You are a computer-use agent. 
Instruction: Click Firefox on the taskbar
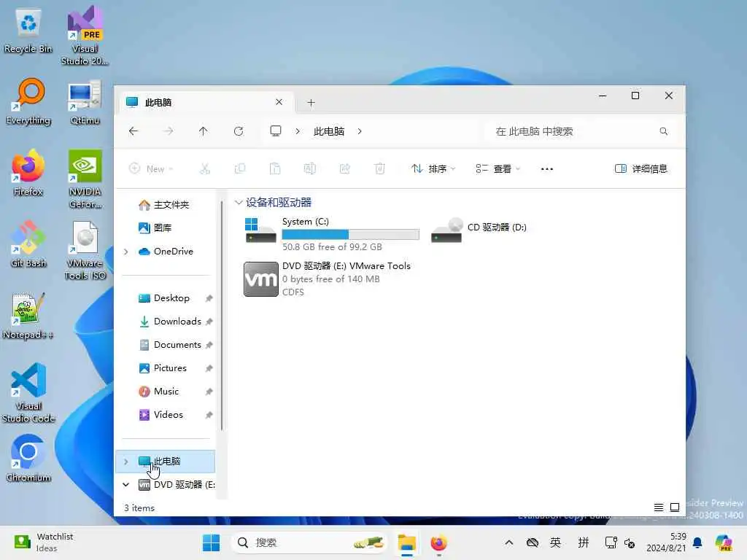coord(438,542)
